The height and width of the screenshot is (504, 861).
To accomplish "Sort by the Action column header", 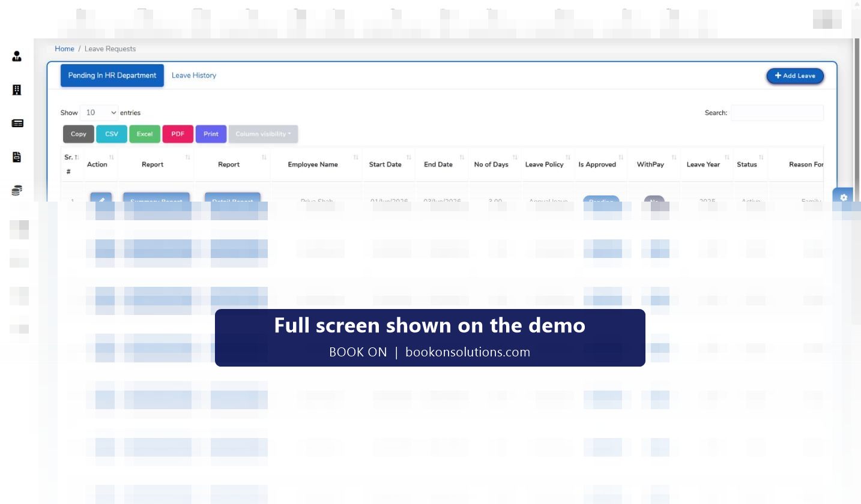I will (x=100, y=164).
